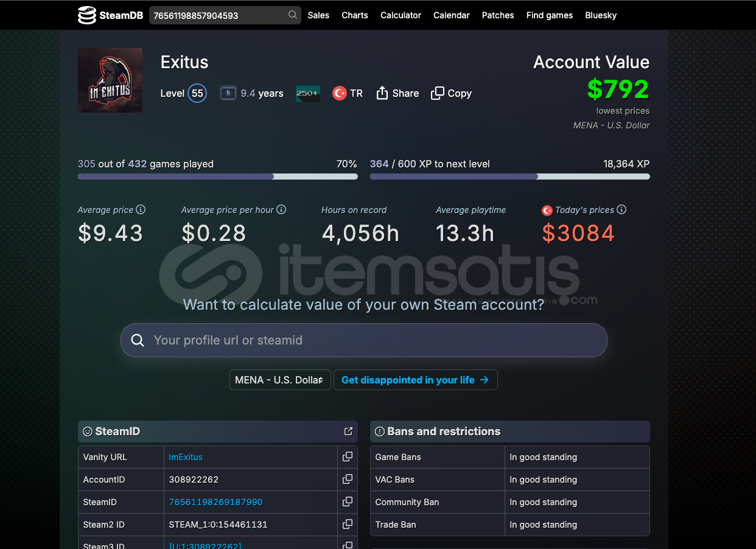The image size is (756, 549).
Task: Click the XP to next level progress bar
Action: [x=510, y=177]
